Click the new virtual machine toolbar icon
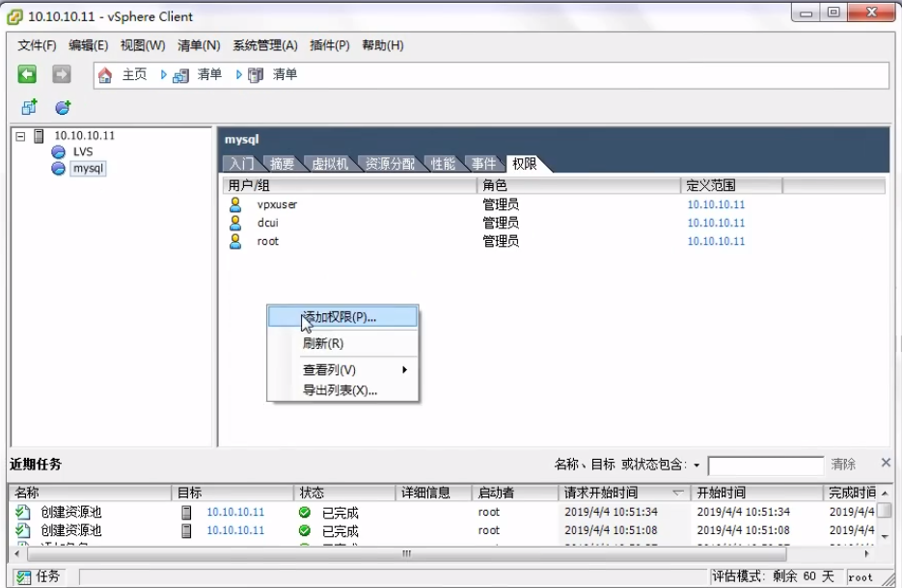The width and height of the screenshot is (902, 588). point(29,107)
